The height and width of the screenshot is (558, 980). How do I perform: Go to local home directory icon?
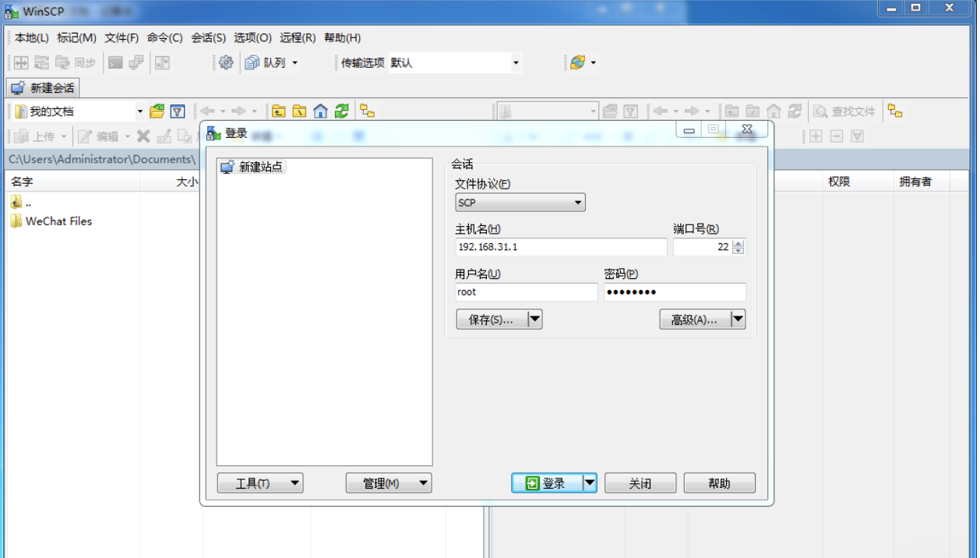point(320,111)
